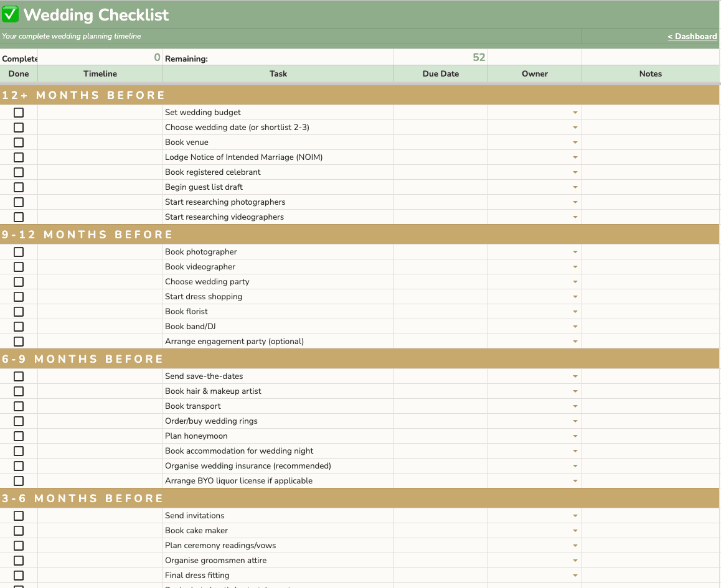The width and height of the screenshot is (721, 588).
Task: Click the Timeline cell beside Set wedding budget
Action: (x=100, y=113)
